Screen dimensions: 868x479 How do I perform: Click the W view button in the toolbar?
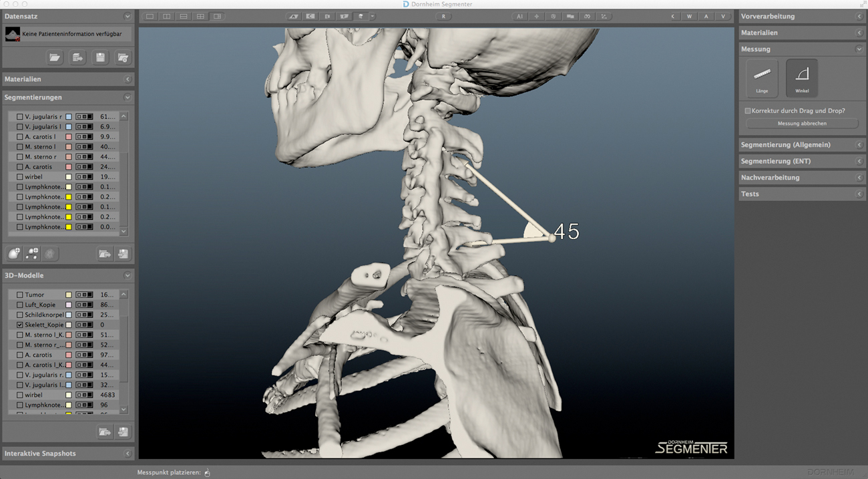pyautogui.click(x=690, y=17)
